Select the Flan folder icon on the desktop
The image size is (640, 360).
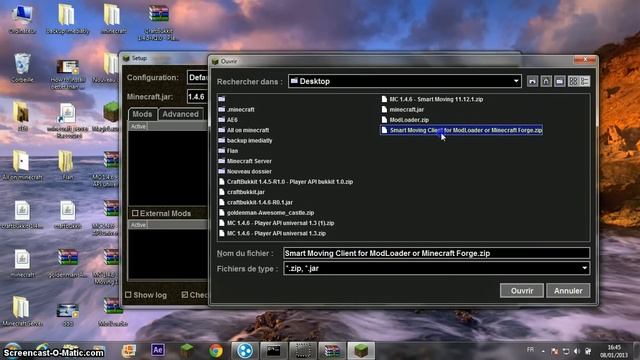click(67, 165)
